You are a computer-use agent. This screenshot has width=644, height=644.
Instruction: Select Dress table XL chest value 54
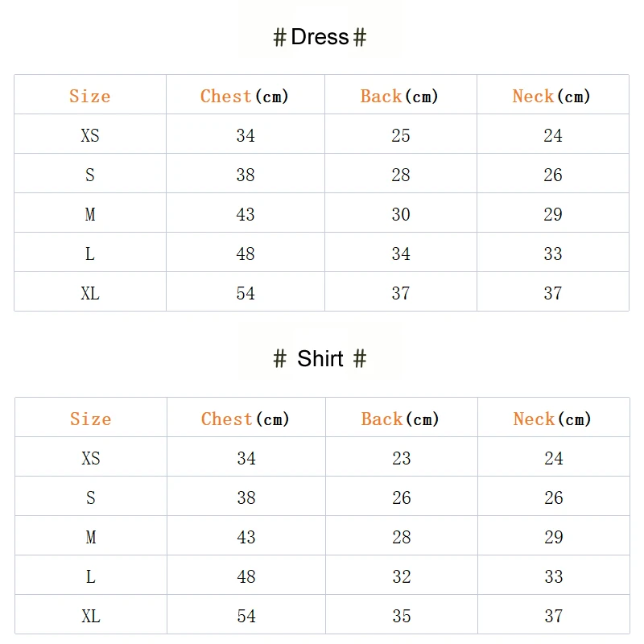click(x=246, y=293)
